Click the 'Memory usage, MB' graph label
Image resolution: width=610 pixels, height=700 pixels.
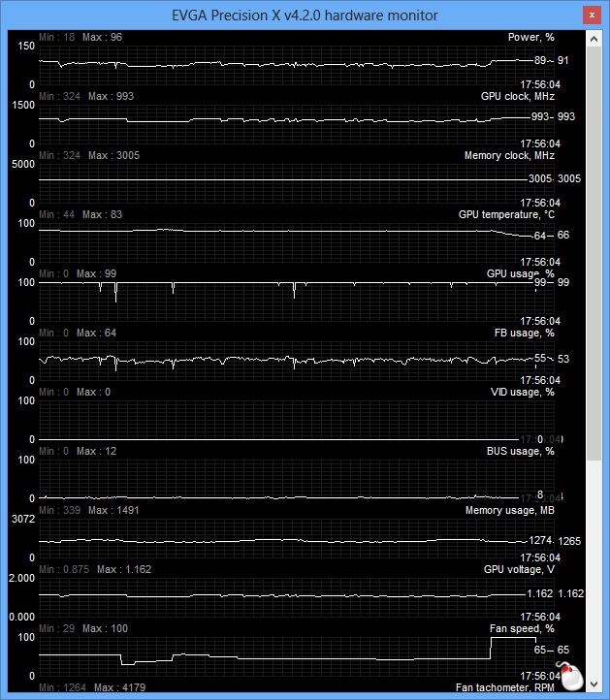509,510
